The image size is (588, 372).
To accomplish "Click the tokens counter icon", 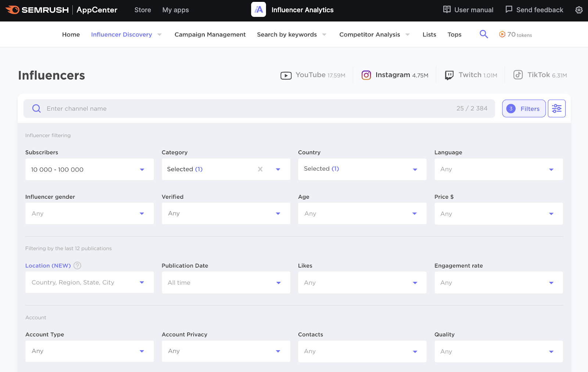I will click(x=502, y=34).
